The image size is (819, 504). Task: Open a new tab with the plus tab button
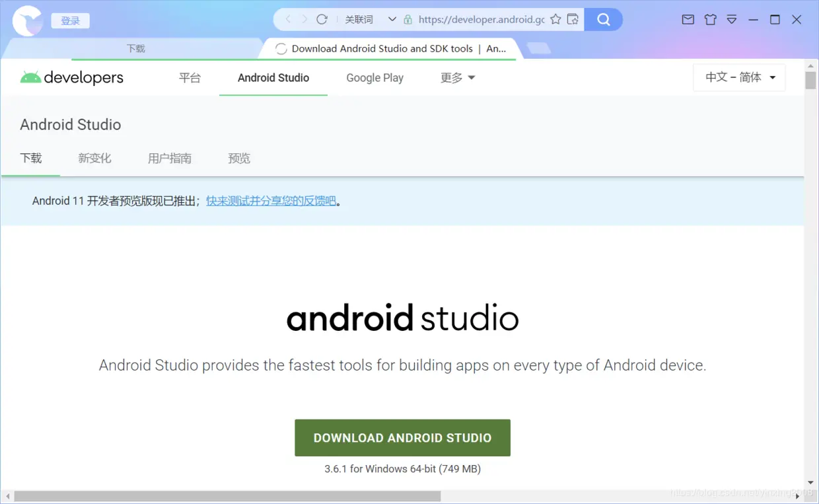coord(539,48)
